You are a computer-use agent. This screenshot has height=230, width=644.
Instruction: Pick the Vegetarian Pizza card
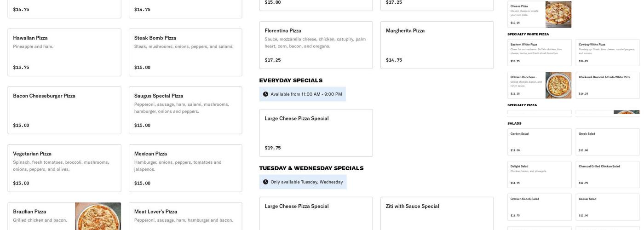(64, 168)
